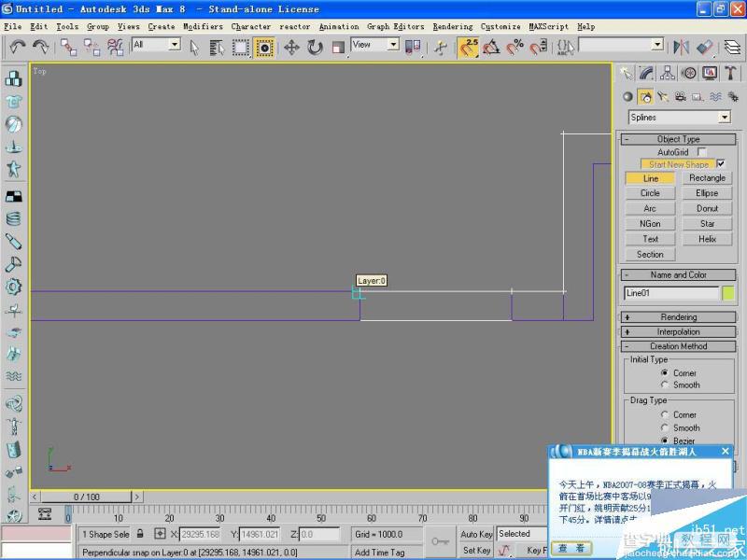This screenshot has height=560, width=747.
Task: Collapse the Name and Color rollout
Action: [678, 274]
